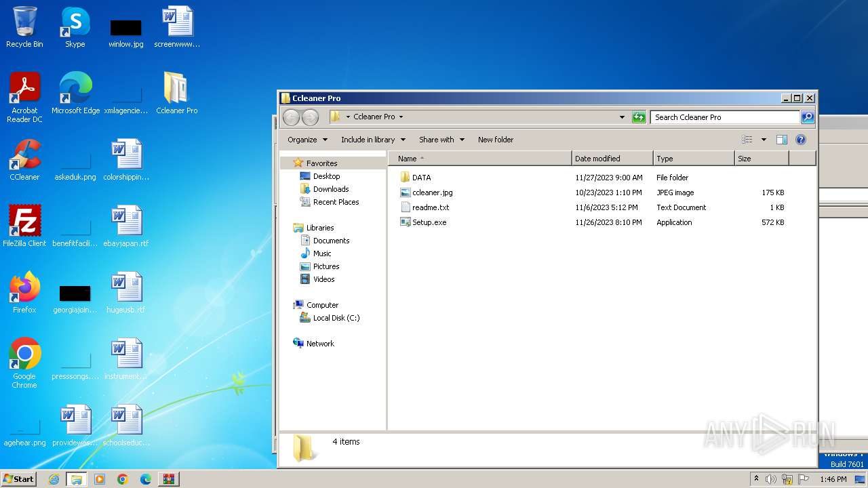The height and width of the screenshot is (488, 868).
Task: Open the Recycle Bin desktop icon
Action: tap(24, 27)
